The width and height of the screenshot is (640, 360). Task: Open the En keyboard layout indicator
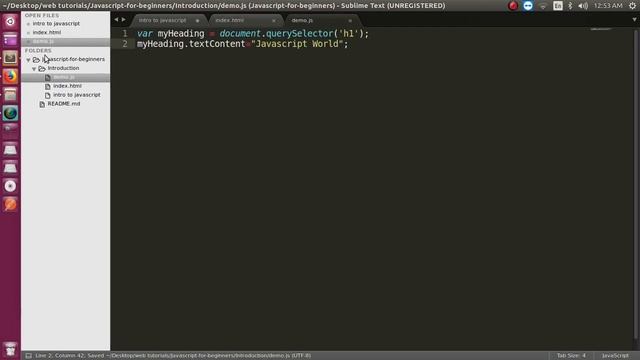(558, 6)
